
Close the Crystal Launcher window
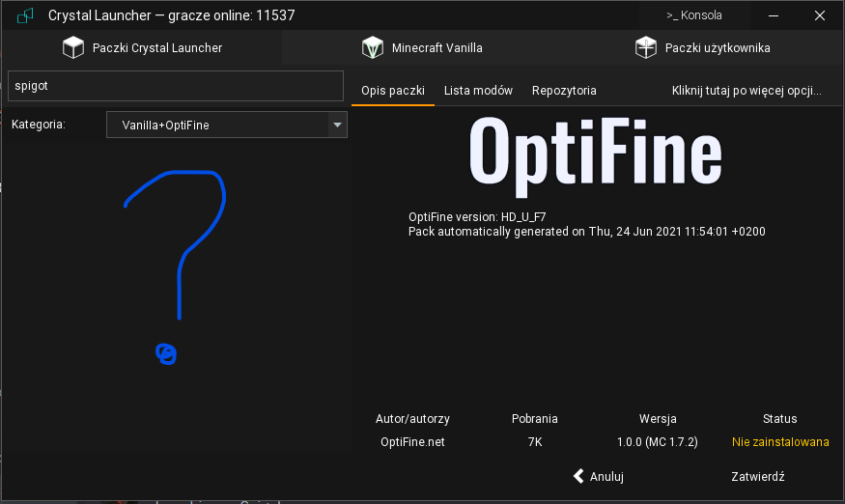point(820,15)
